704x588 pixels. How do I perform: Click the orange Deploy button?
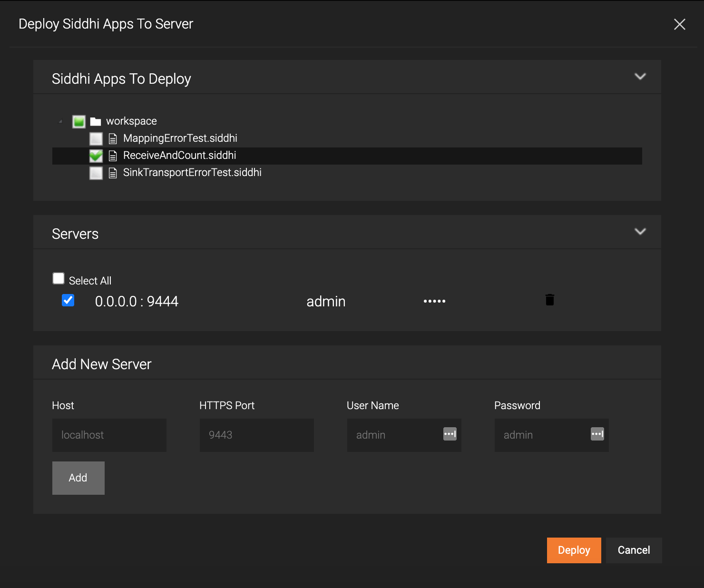[574, 550]
